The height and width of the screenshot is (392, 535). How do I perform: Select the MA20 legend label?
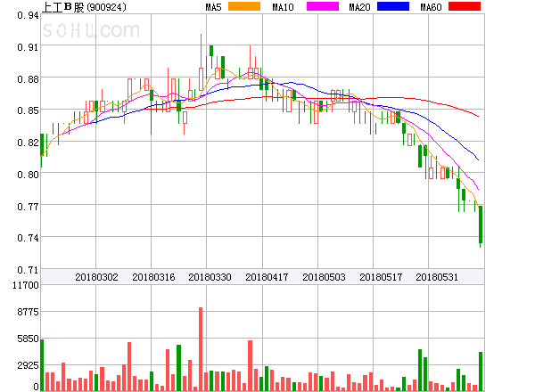pos(359,7)
